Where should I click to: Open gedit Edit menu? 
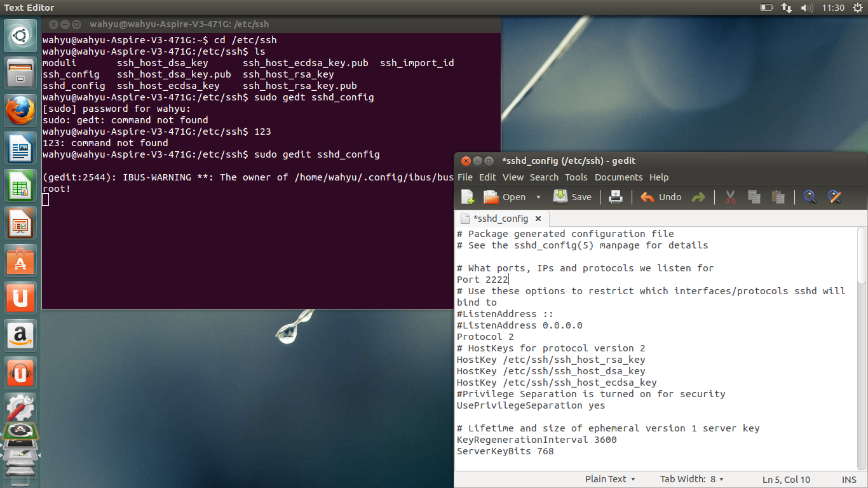(x=487, y=177)
